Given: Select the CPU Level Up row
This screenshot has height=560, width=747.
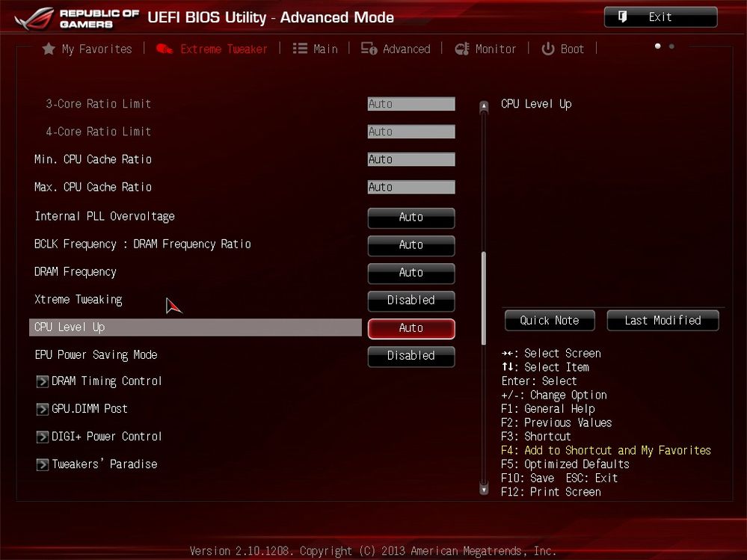Looking at the screenshot, I should click(195, 327).
